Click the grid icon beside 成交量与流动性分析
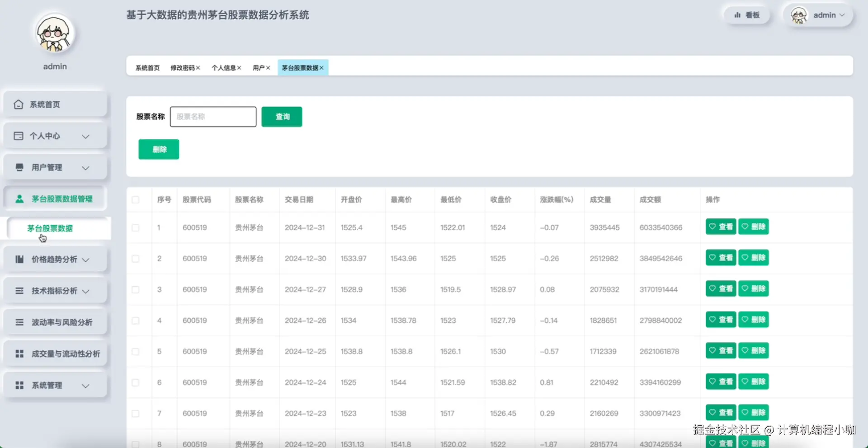Screen dimensions: 868x448 (x=19, y=354)
